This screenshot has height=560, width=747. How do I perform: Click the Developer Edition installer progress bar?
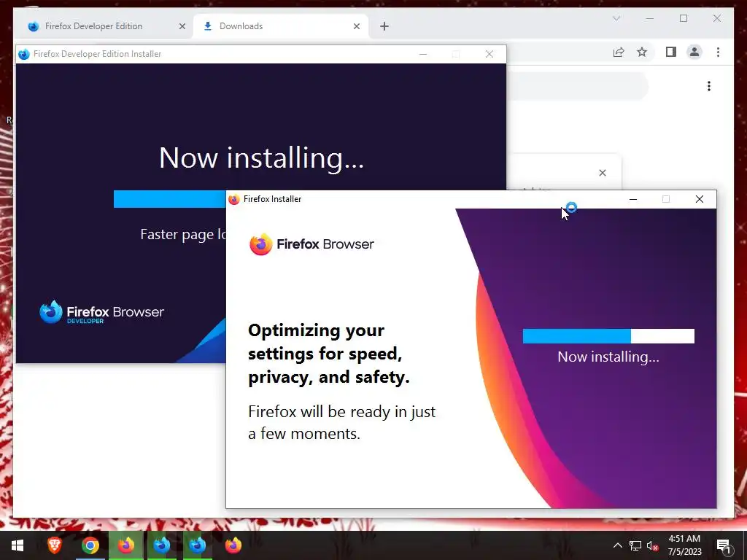click(x=169, y=199)
